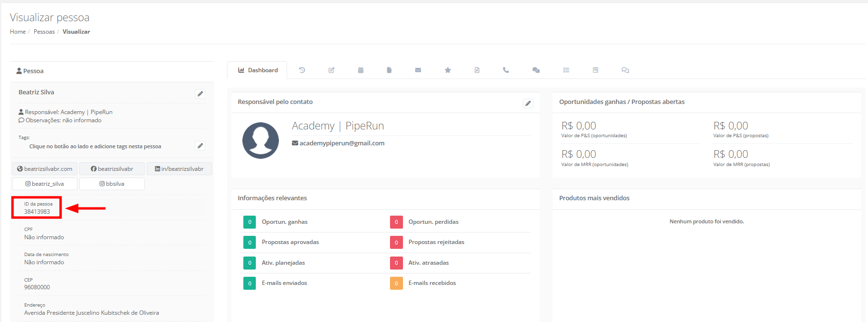Go to Home in the breadcrumb

pos(18,32)
